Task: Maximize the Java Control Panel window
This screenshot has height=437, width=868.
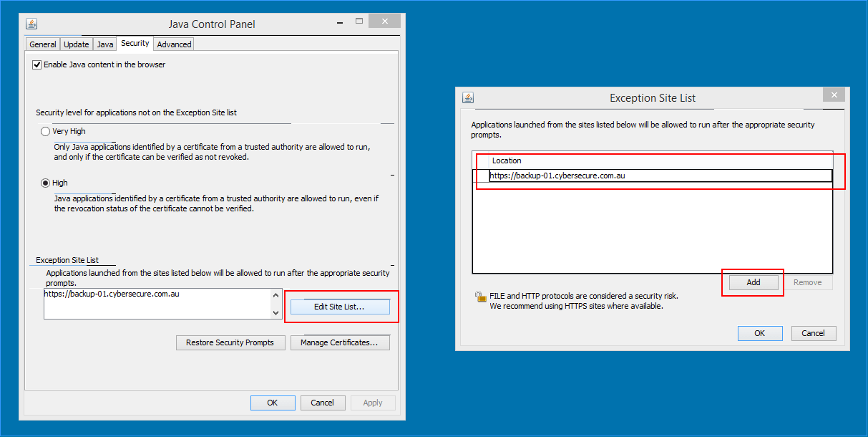Action: pos(359,21)
